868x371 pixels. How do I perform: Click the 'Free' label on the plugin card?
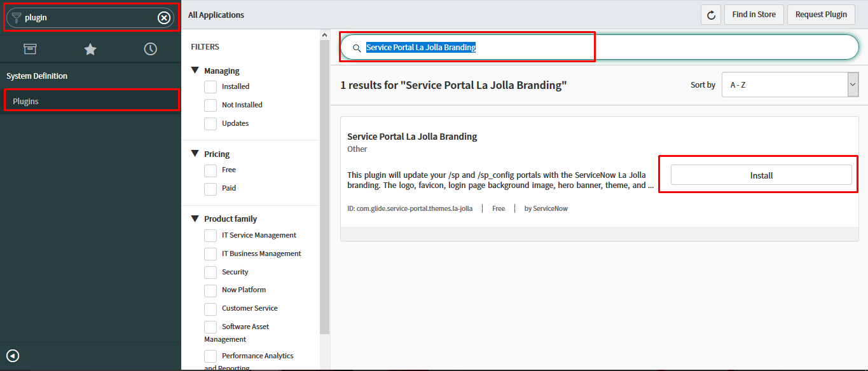[499, 208]
